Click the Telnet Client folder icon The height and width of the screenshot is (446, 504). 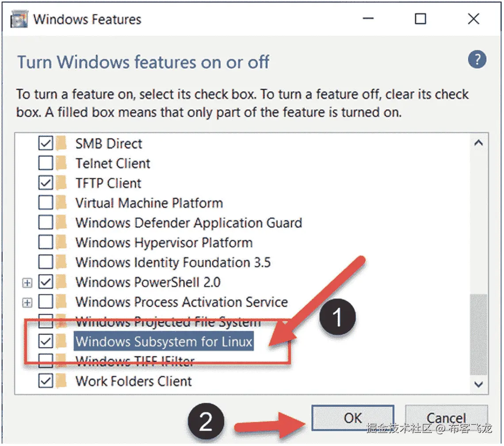pos(61,163)
